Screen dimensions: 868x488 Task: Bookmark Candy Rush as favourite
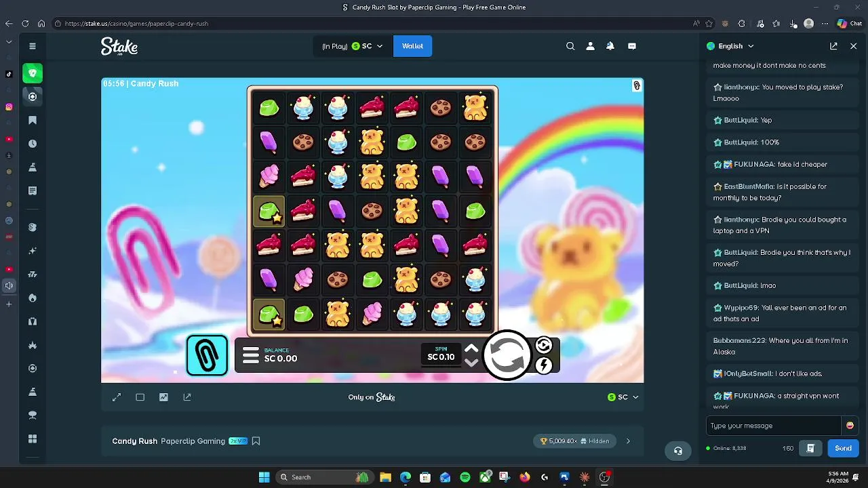[x=256, y=441]
